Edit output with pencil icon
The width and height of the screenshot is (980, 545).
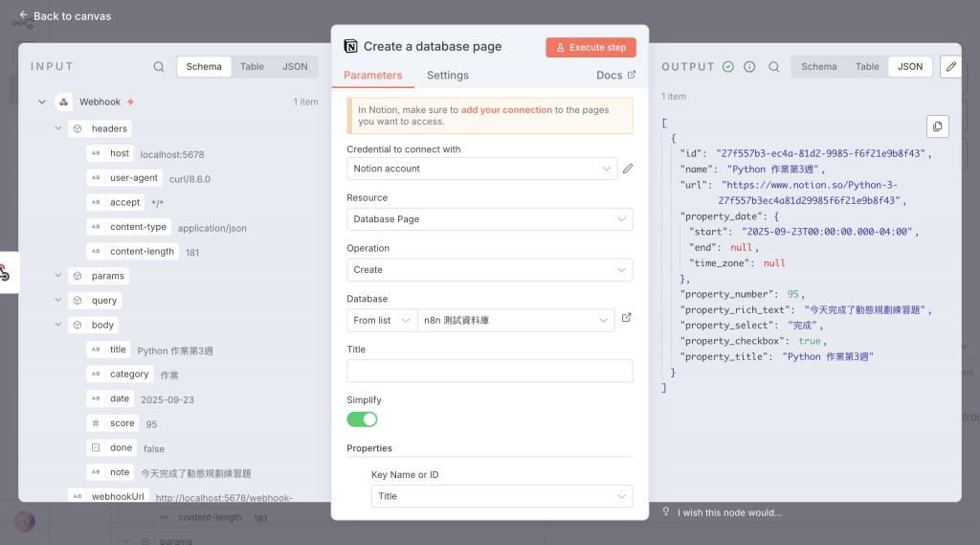click(x=950, y=66)
